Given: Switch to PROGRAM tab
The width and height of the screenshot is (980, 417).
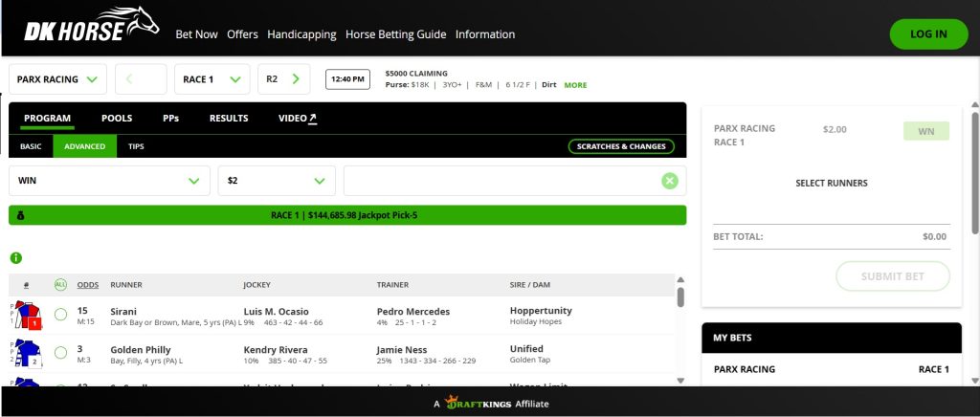Looking at the screenshot, I should tap(48, 118).
